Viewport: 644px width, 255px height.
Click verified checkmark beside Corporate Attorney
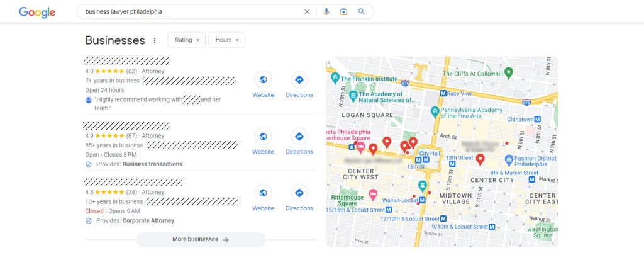point(88,221)
